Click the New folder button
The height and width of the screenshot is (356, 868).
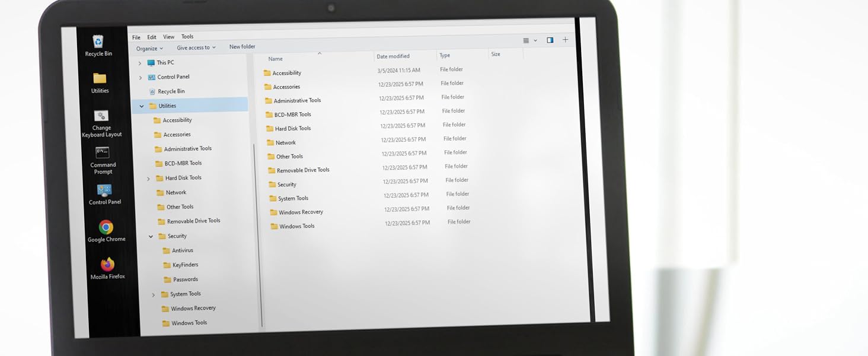242,46
